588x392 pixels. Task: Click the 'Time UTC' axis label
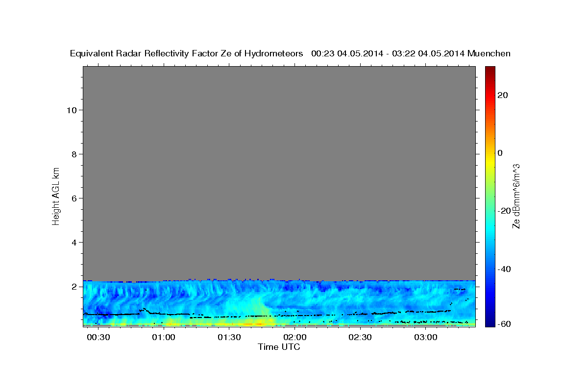tap(279, 347)
